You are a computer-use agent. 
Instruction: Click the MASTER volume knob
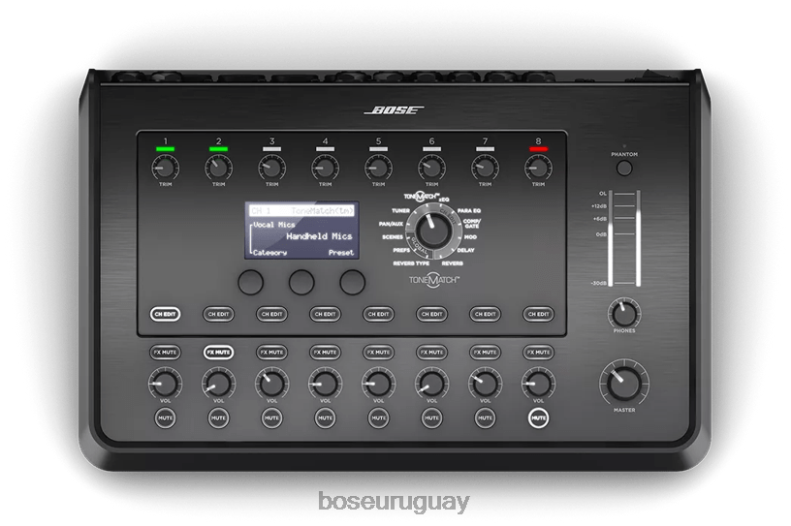[624, 384]
